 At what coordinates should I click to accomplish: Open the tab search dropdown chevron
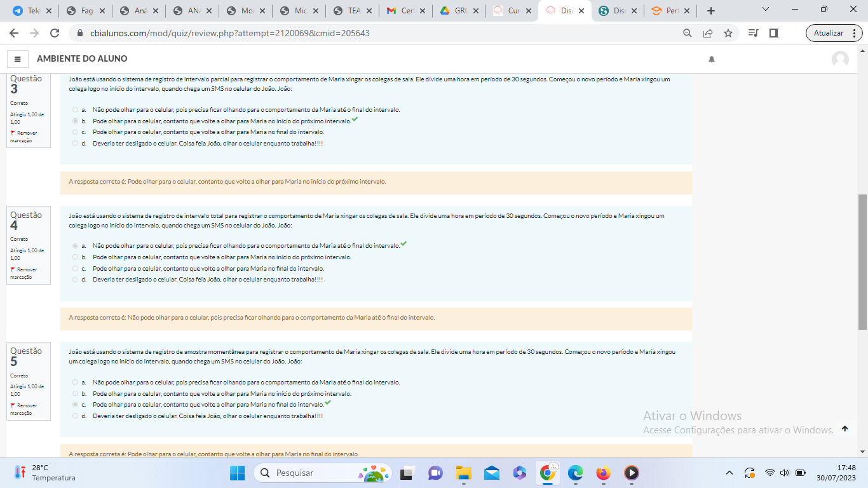click(766, 10)
